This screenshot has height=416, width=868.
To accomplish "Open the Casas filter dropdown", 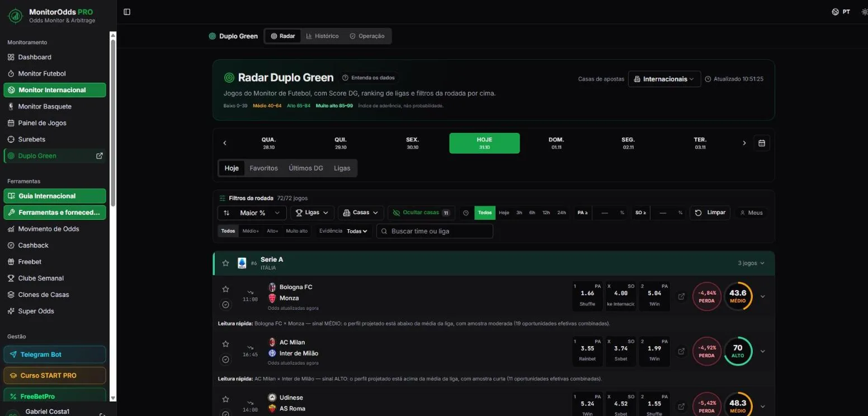I will pyautogui.click(x=361, y=213).
